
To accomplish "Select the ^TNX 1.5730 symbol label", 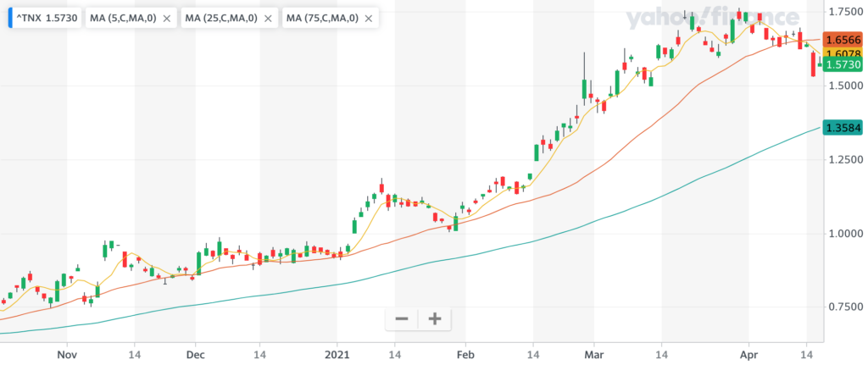I will point(44,19).
